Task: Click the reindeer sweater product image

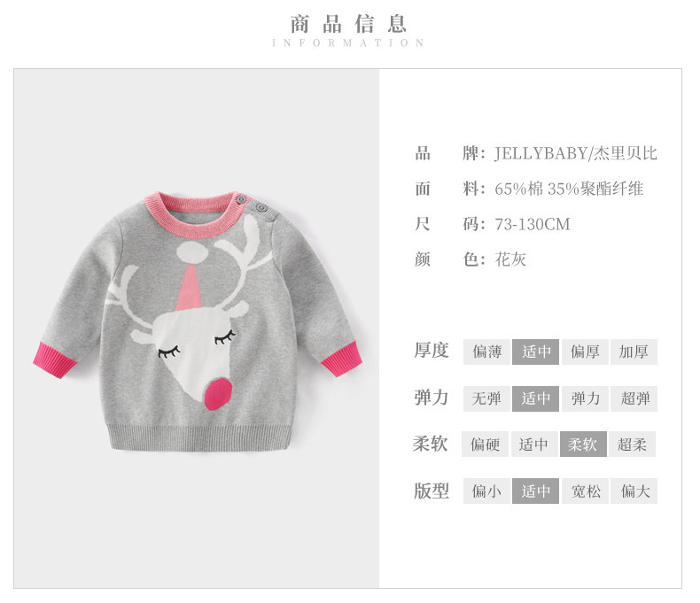Action: click(198, 321)
